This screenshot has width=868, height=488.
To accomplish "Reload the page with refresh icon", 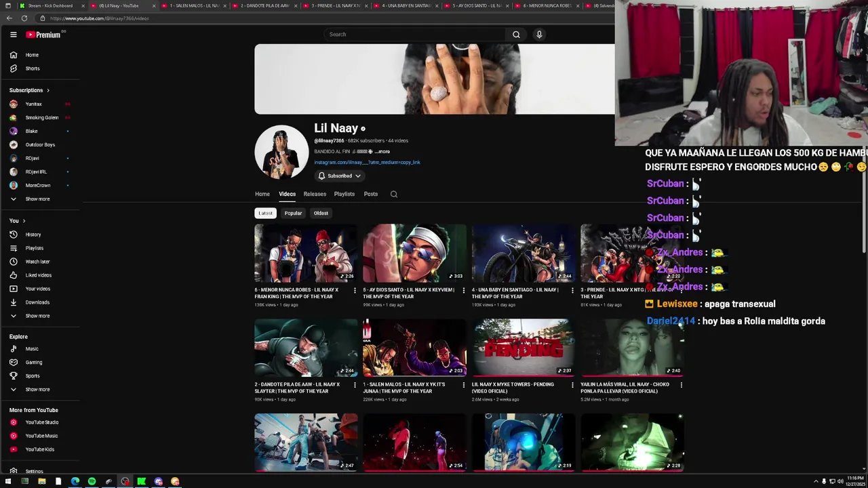I will tap(24, 18).
